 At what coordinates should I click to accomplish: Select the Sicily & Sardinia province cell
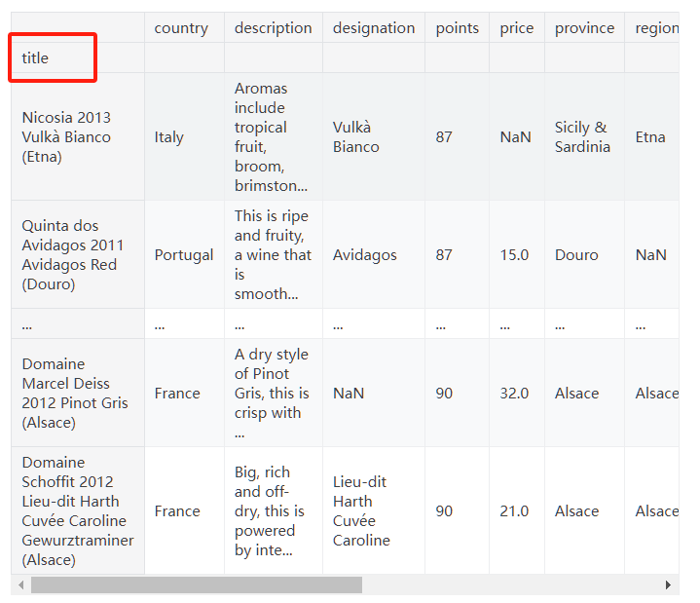[x=582, y=137]
